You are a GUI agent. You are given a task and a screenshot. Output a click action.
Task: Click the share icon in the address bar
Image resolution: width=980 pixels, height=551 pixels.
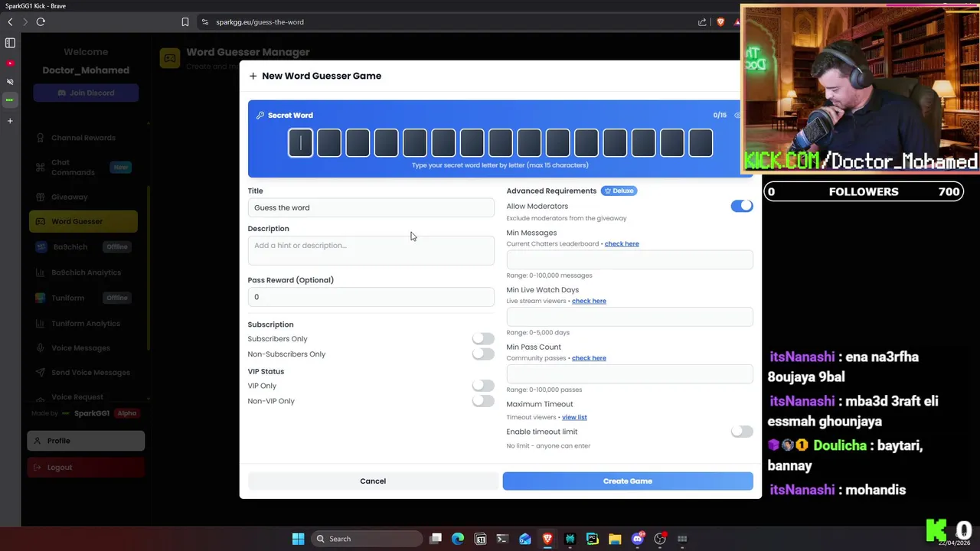(702, 22)
